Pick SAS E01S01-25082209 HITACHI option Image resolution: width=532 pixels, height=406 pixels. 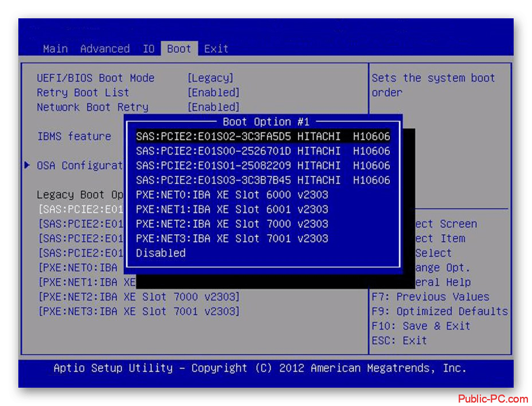point(263,165)
